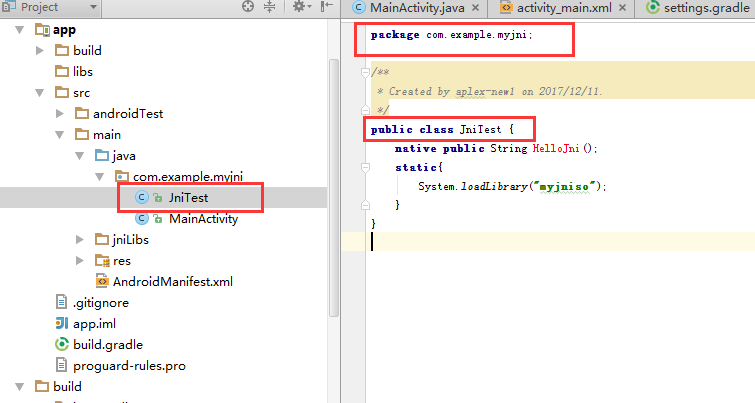Collapse the root-level build folder
Viewport: 755px width, 403px height.
[20, 387]
